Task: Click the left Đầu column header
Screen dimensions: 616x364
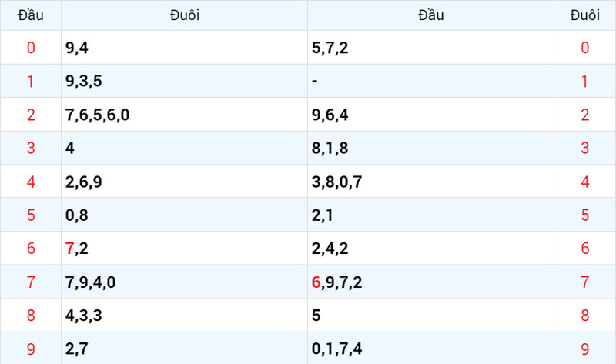Action: pos(31,15)
